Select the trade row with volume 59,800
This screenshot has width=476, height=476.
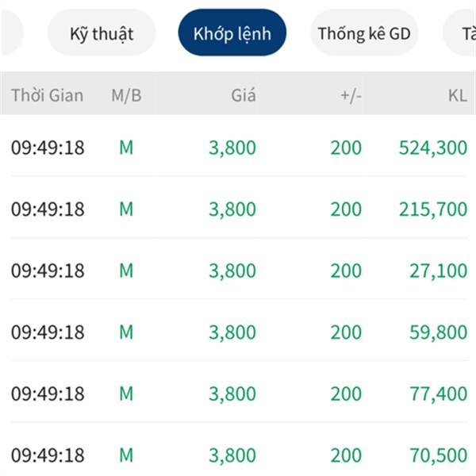(239, 332)
